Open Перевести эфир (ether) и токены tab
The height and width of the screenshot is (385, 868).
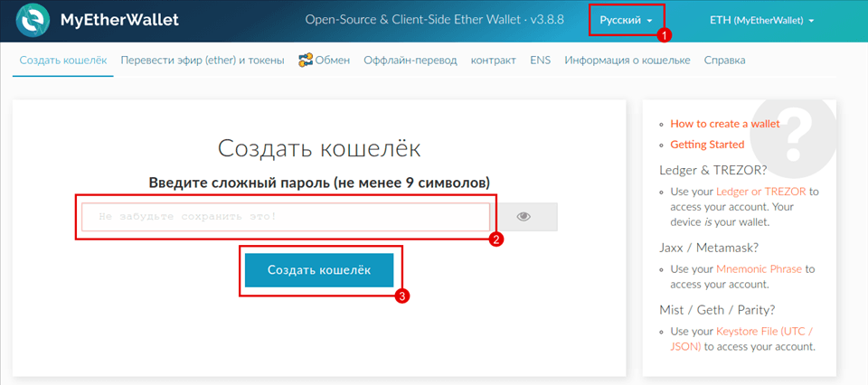point(203,61)
